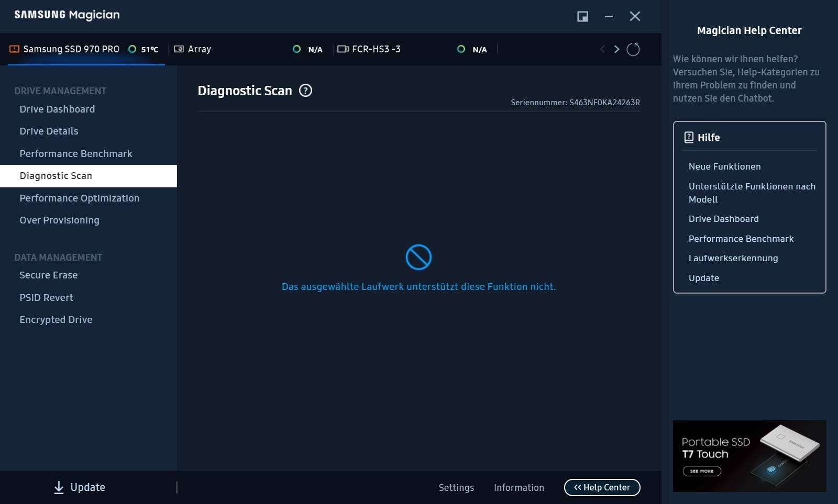Click the Update button at bottom left
This screenshot has height=504, width=838.
[x=80, y=487]
